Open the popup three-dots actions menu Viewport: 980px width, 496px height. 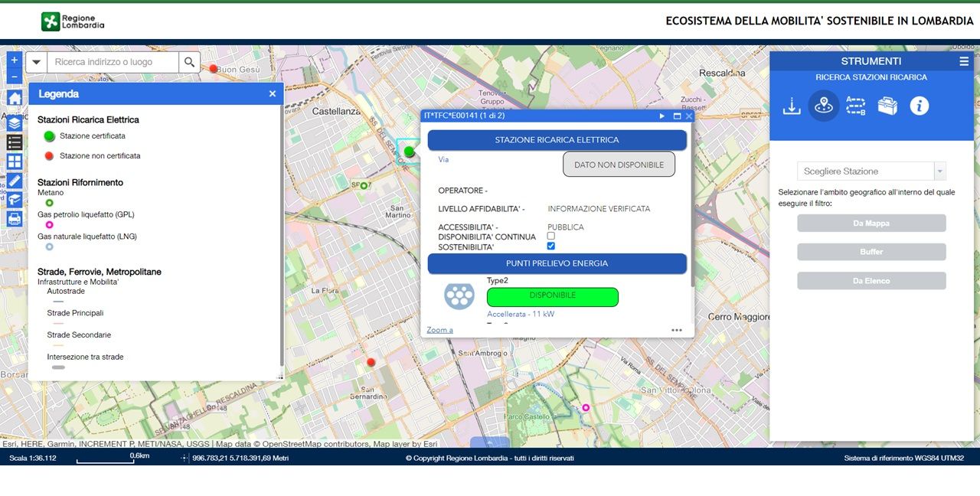click(x=676, y=330)
